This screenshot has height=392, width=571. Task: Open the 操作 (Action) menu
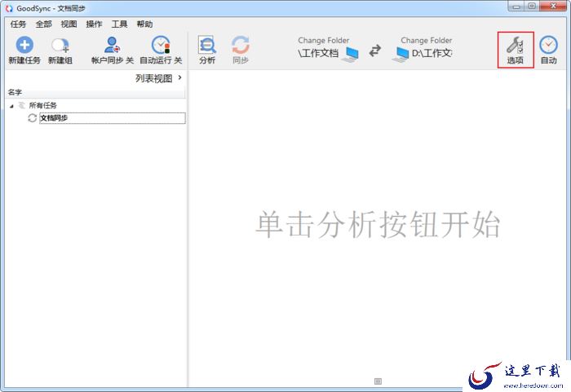pyautogui.click(x=94, y=24)
